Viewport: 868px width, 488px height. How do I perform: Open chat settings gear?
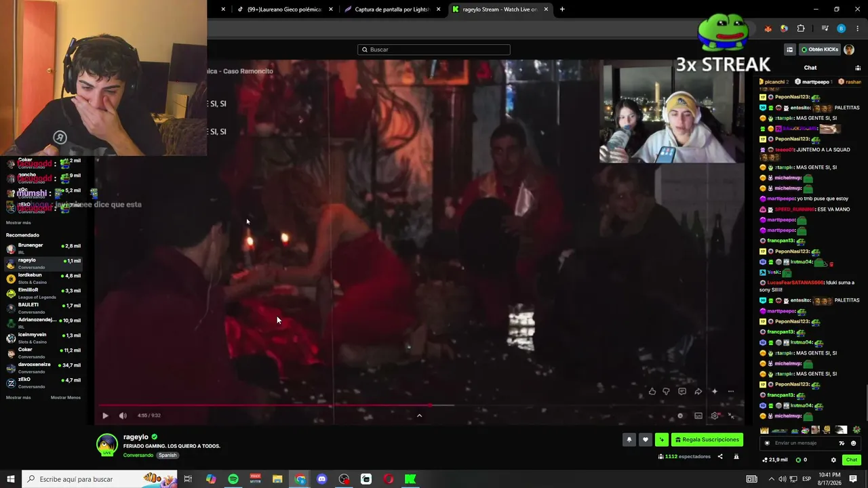click(x=833, y=460)
